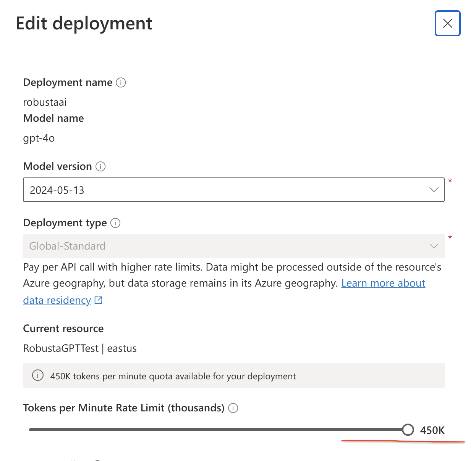Open the 'data residency' link text
476x461 pixels.
pos(57,300)
